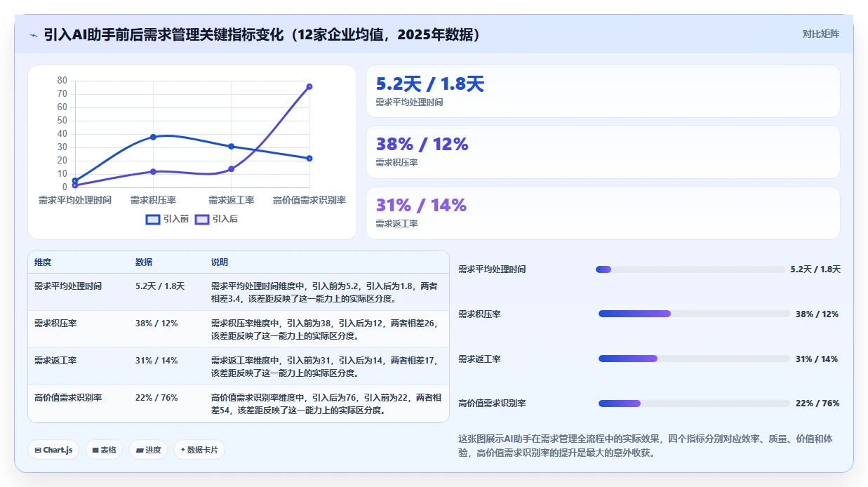Click the 数据 table column header
Image resolution: width=868 pixels, height=487 pixels.
pyautogui.click(x=144, y=262)
